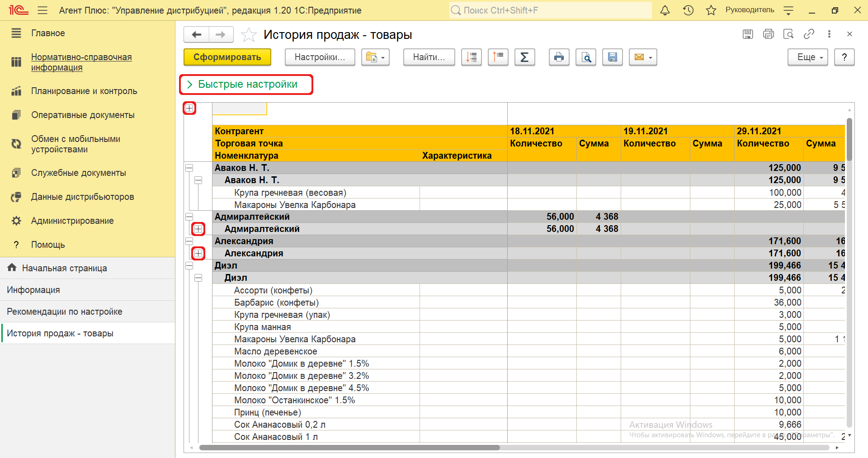Collapse Диэл subgroup minus
Image resolution: width=868 pixels, height=458 pixels.
pyautogui.click(x=198, y=278)
